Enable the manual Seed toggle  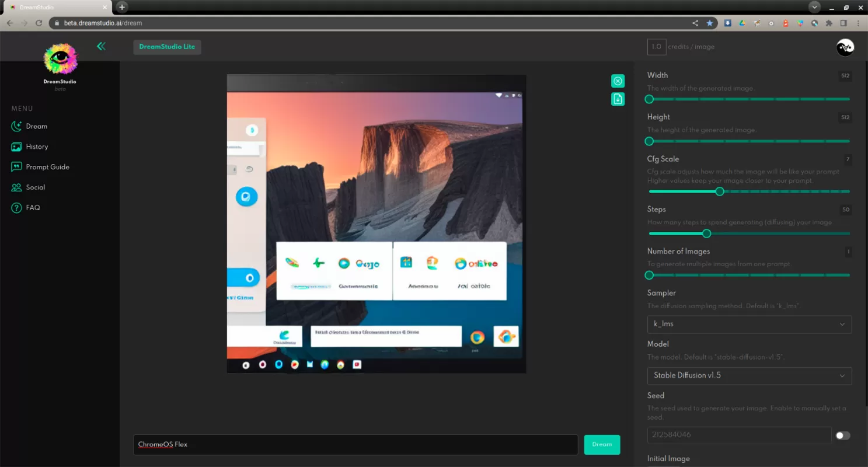pos(842,435)
